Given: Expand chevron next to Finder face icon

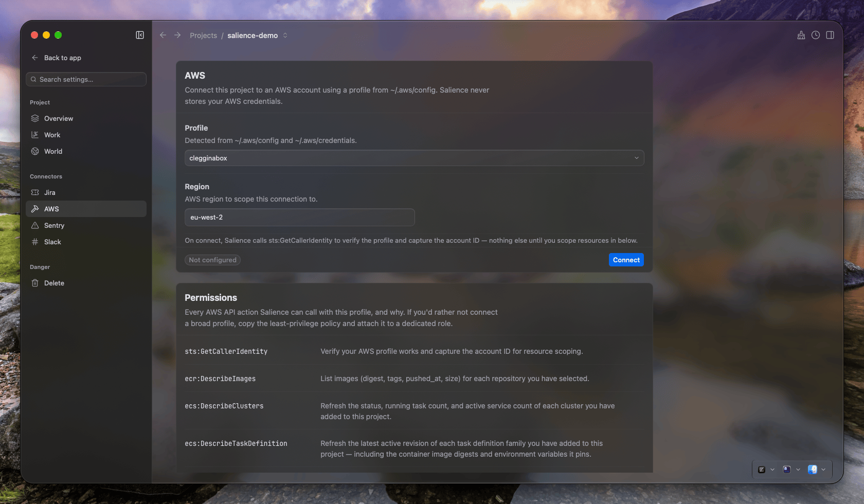Looking at the screenshot, I should pyautogui.click(x=823, y=470).
